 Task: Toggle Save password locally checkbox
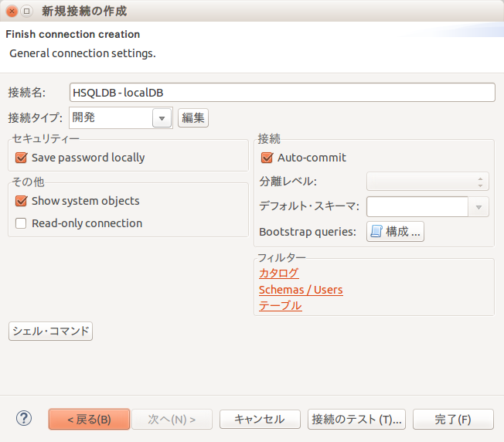[x=21, y=158]
